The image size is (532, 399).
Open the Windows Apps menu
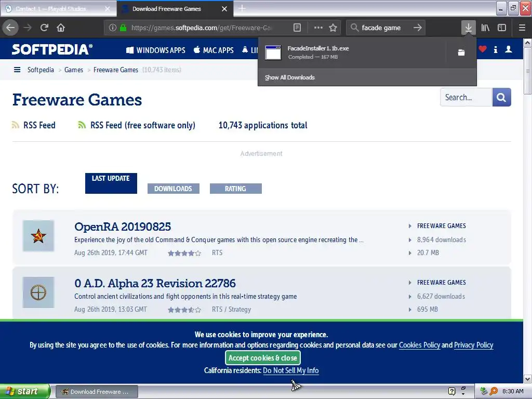(x=156, y=50)
